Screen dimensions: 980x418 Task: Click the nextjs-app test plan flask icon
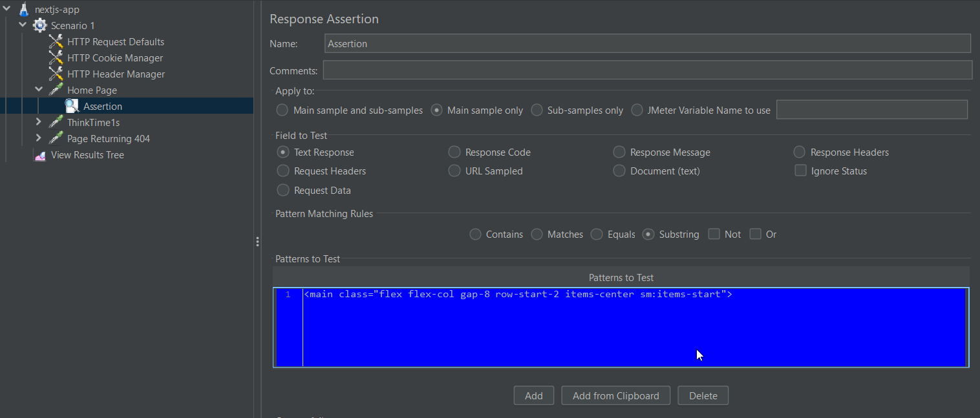24,10
